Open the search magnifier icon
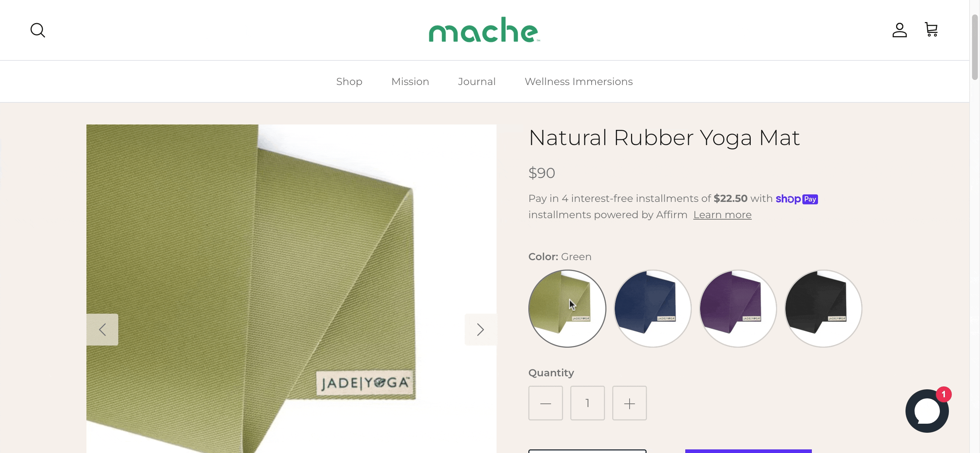 (38, 30)
